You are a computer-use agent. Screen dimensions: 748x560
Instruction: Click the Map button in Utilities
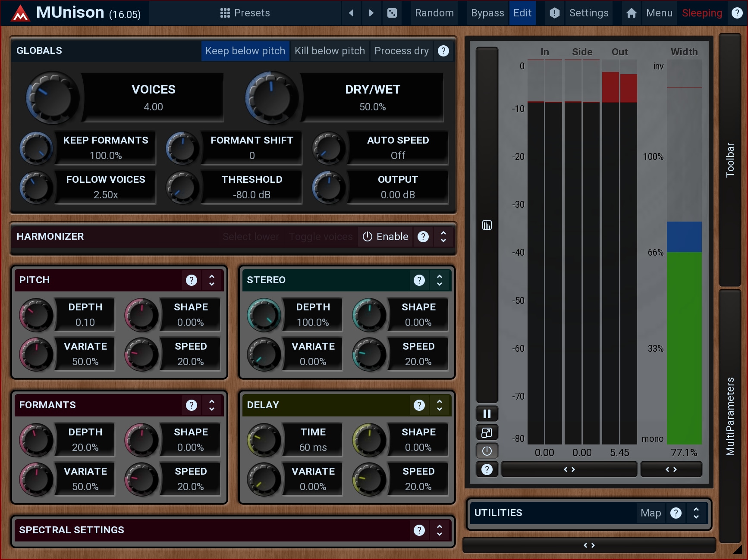coord(651,513)
